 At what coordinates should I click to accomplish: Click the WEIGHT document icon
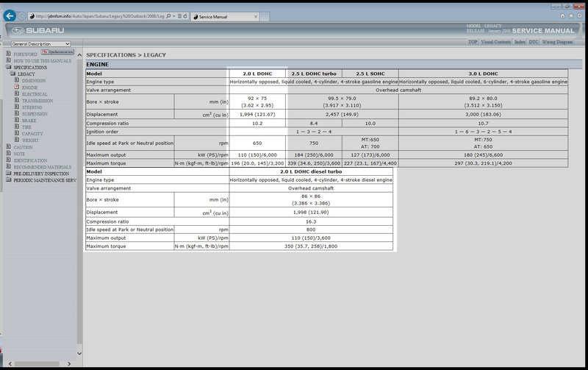pos(17,140)
